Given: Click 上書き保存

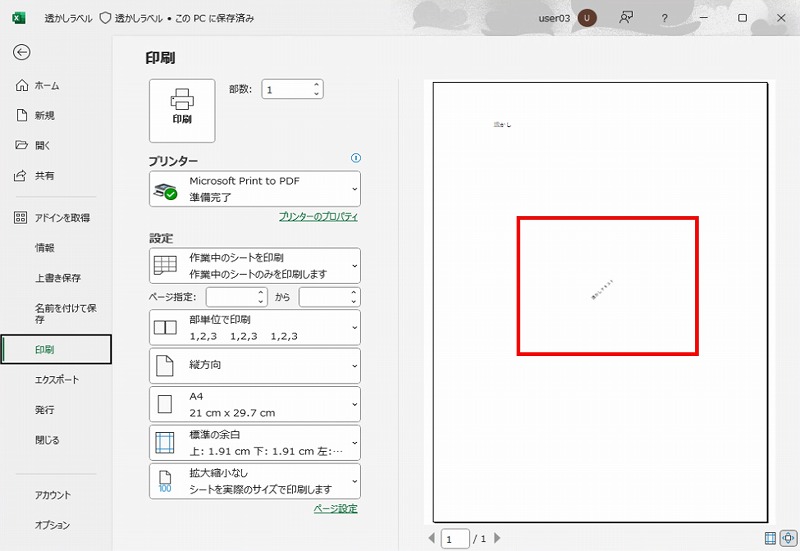Looking at the screenshot, I should click(56, 278).
